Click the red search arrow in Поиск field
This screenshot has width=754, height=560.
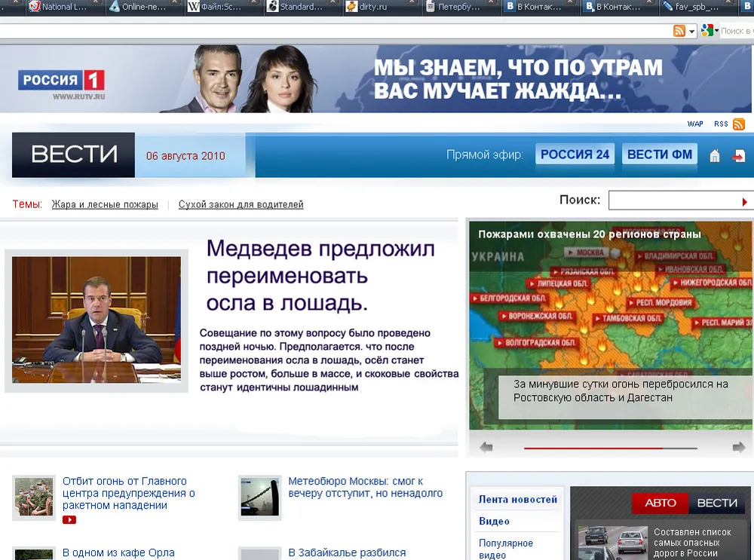tap(744, 201)
